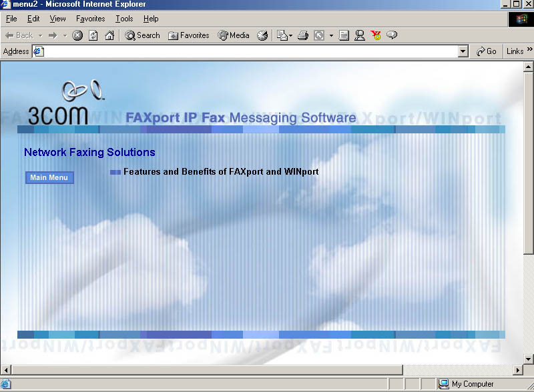Image resolution: width=534 pixels, height=392 pixels.
Task: Open the IE system menu icon in title bar
Action: pyautogui.click(x=5, y=4)
